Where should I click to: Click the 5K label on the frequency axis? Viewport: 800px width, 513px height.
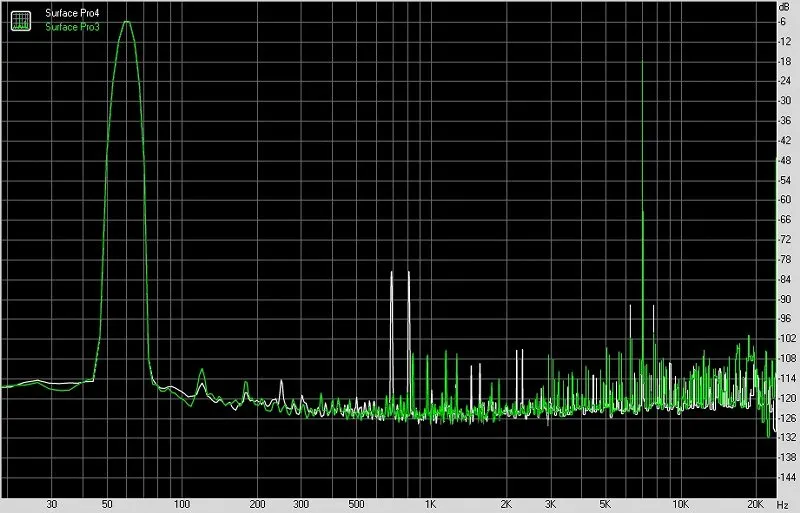click(x=605, y=504)
